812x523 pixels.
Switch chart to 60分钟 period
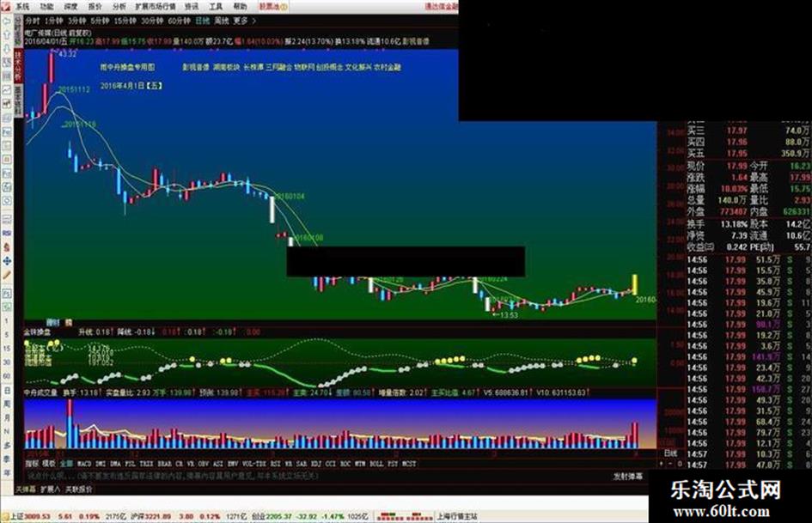pyautogui.click(x=180, y=21)
